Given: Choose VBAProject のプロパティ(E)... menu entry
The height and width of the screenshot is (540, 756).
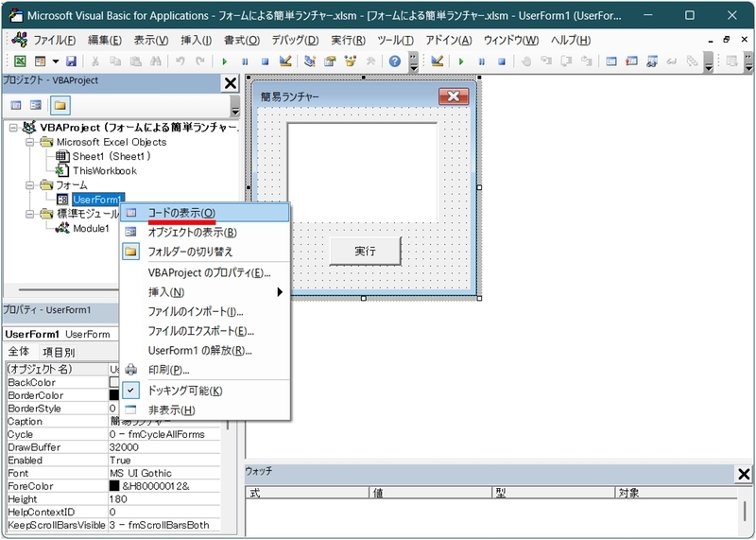Looking at the screenshot, I should (x=205, y=273).
